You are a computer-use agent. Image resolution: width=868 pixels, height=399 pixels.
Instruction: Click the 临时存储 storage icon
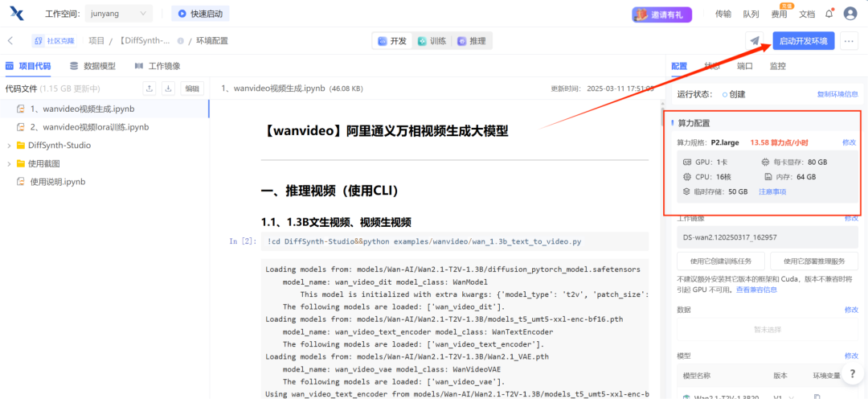pos(687,191)
